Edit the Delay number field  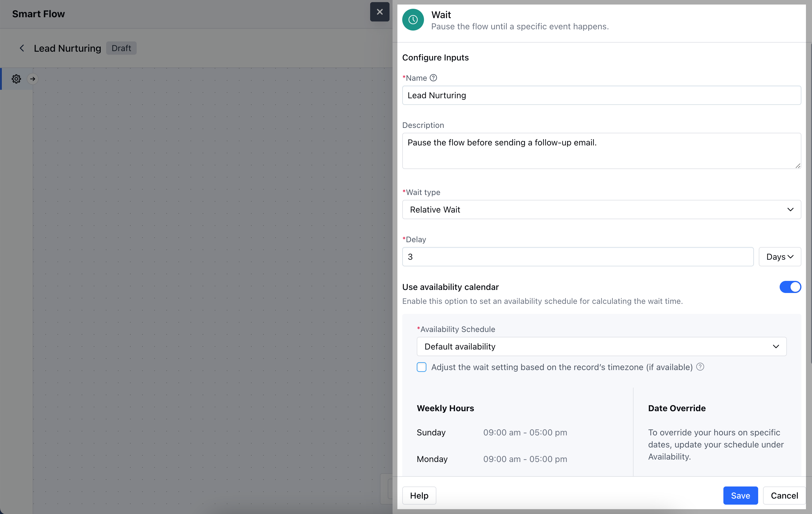[x=577, y=257]
